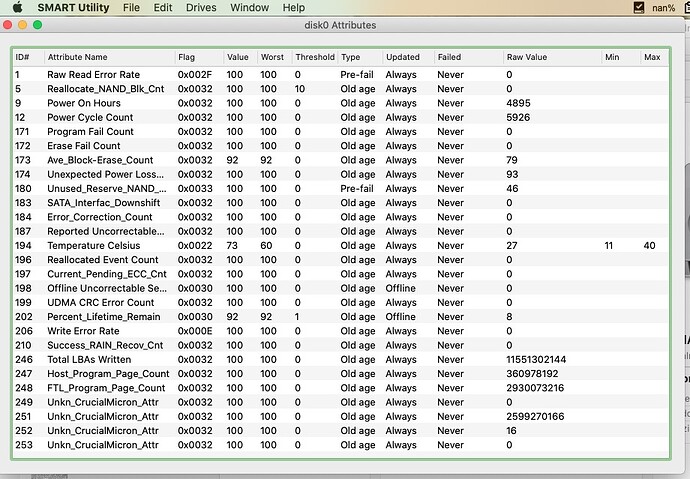Close the disk0 Attributes window
Viewport: 690px width, 479px height.
tap(7, 25)
